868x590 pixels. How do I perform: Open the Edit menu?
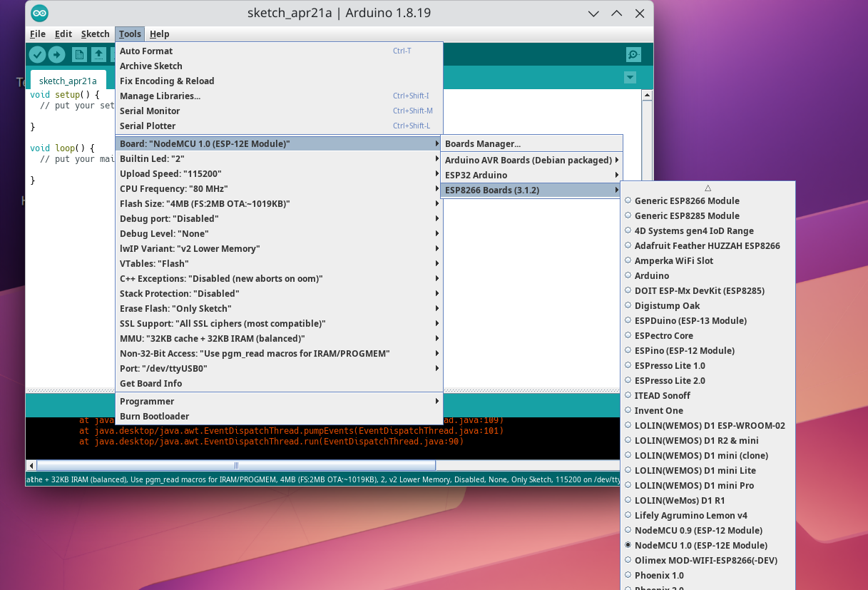pyautogui.click(x=63, y=34)
